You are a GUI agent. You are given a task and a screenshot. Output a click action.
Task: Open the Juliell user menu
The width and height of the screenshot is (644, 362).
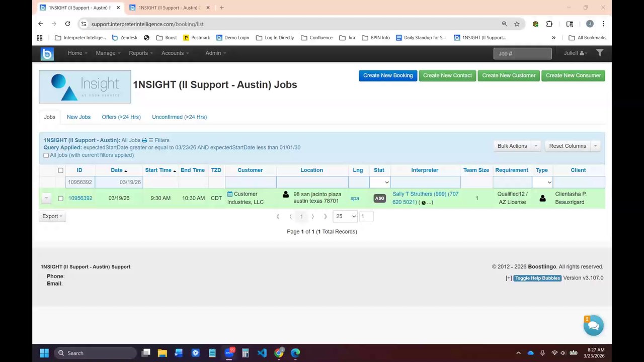tap(576, 53)
